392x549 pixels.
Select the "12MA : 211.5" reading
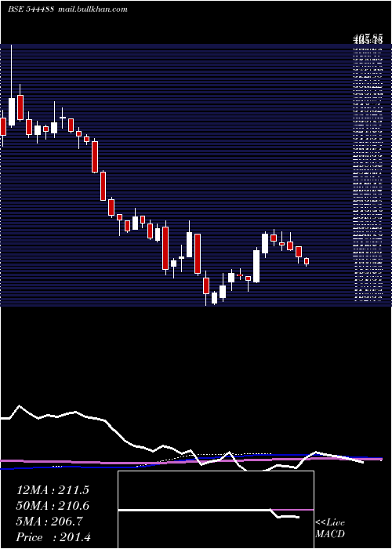click(x=53, y=490)
